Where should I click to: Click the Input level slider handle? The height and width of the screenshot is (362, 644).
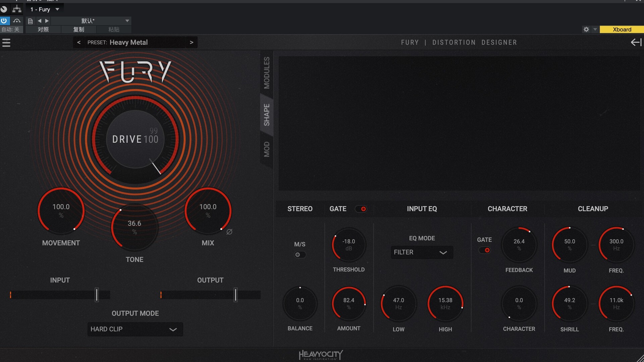[97, 295]
